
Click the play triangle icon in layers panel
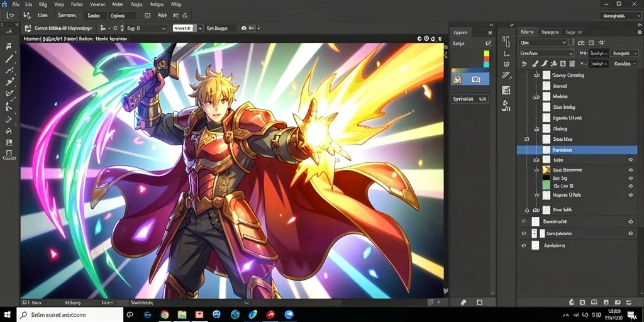click(525, 64)
